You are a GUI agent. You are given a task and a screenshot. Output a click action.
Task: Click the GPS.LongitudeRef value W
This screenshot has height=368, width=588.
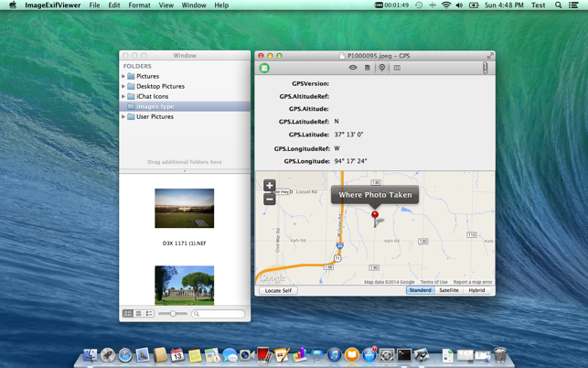(x=337, y=148)
